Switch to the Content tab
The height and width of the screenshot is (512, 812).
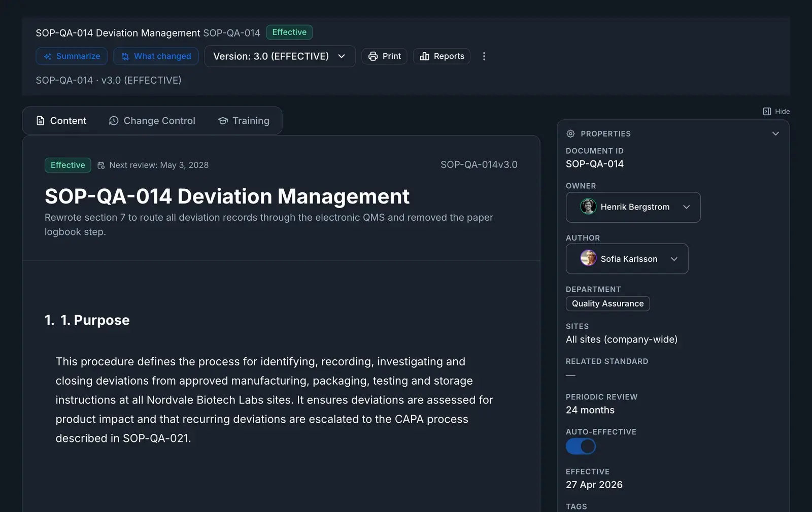[61, 121]
